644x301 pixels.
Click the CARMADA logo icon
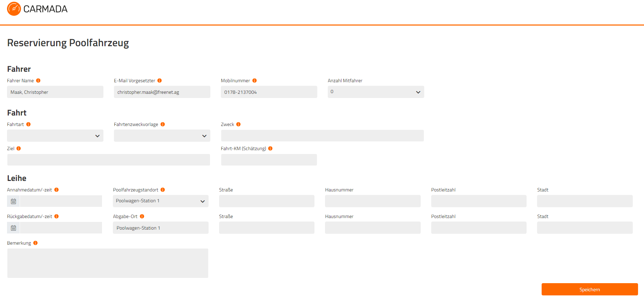coord(14,9)
